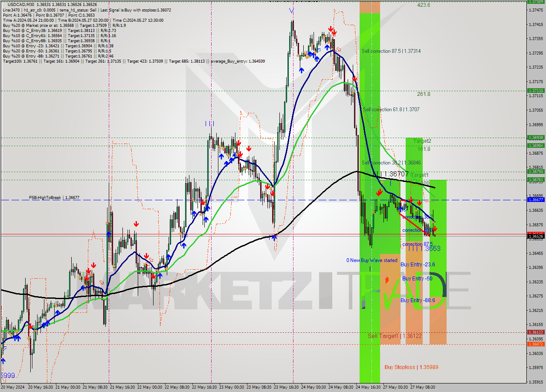Click the 1.37135 highlighted price tag
Screen dimensions: 546x392
click(536, 90)
